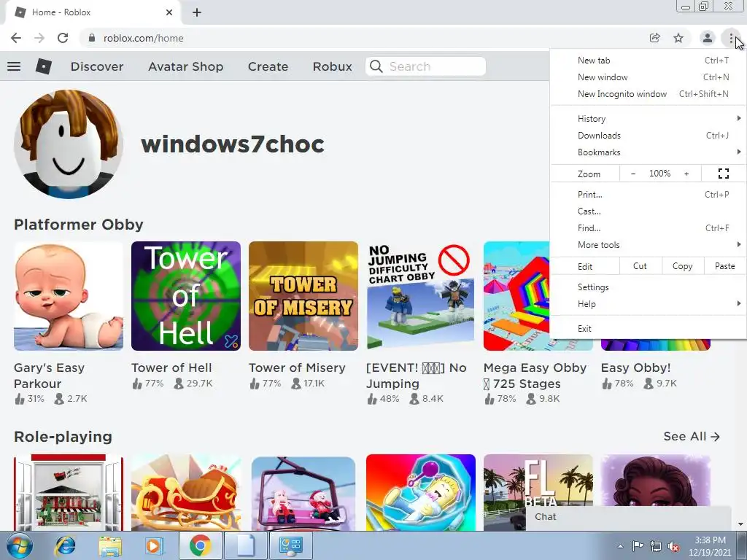Expand the Help submenu
The width and height of the screenshot is (747, 560).
(648, 304)
